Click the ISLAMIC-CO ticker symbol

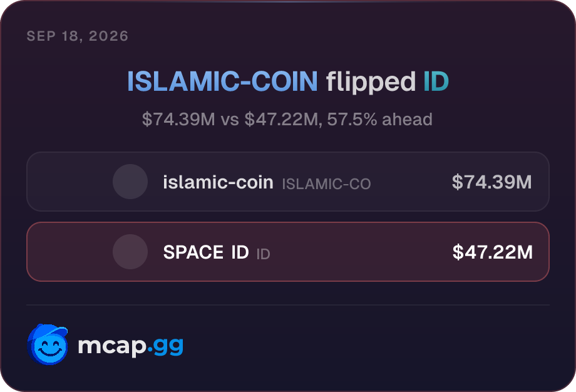(327, 183)
